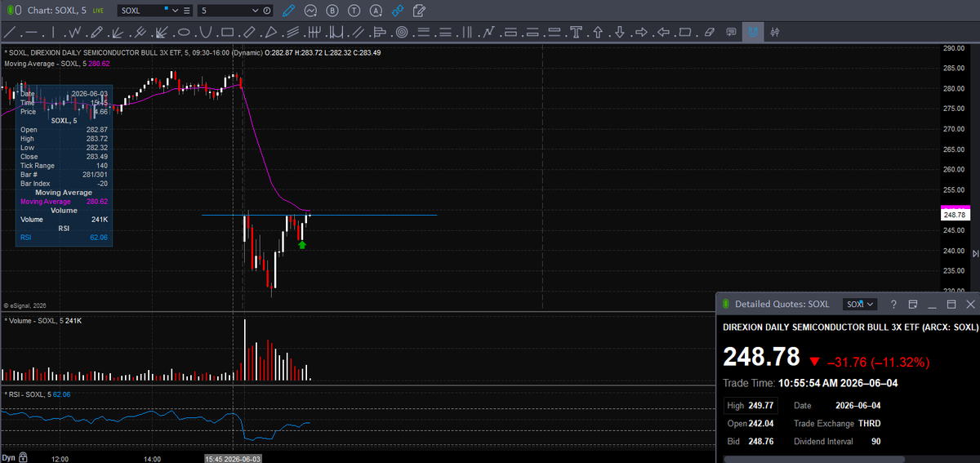
Task: Click the large 248.78 last price
Action: tap(761, 358)
